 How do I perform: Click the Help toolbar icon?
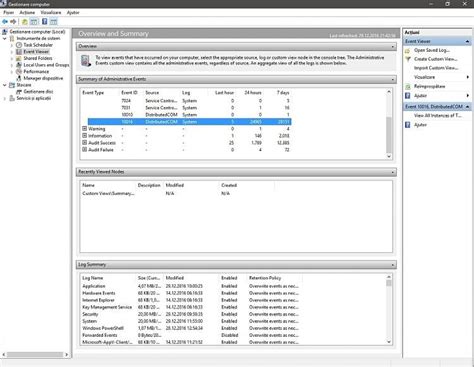[44, 22]
